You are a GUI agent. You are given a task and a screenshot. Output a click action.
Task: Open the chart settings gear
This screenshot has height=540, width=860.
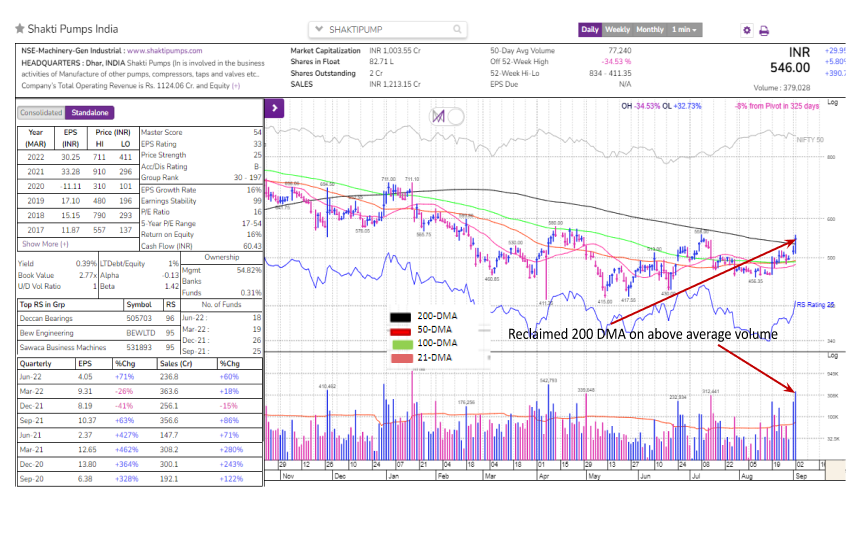coord(746,30)
